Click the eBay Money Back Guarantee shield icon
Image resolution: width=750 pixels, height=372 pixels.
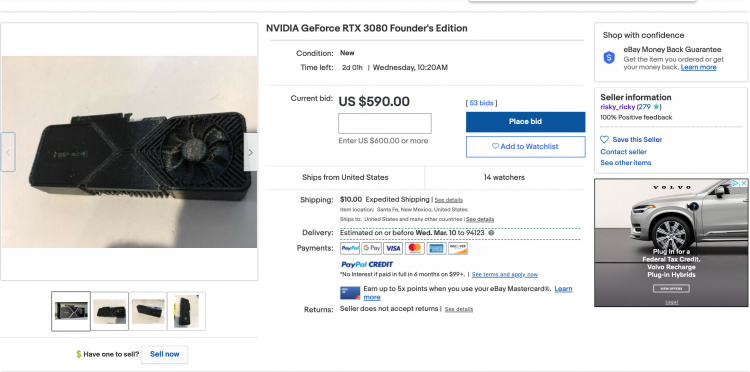[609, 58]
